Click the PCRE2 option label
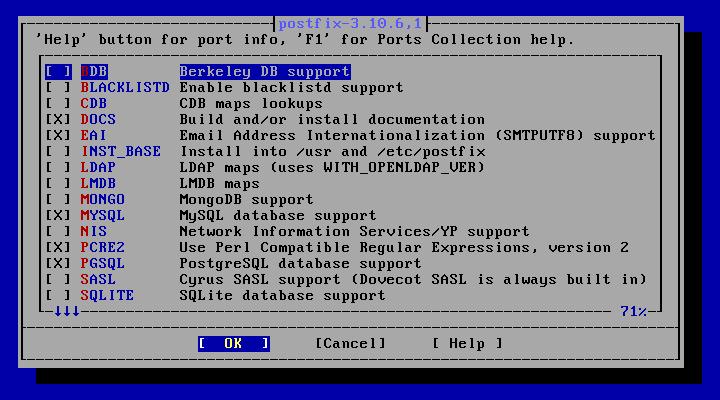 click(103, 248)
